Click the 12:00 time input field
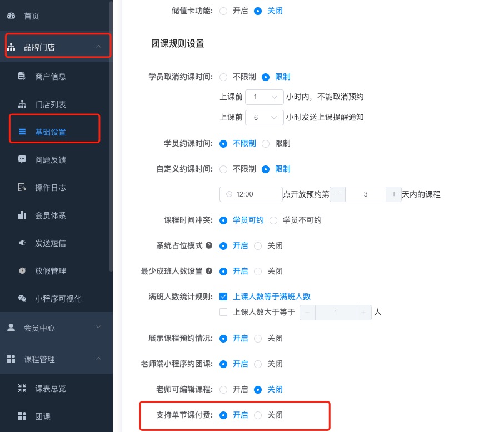The width and height of the screenshot is (504, 432). pyautogui.click(x=252, y=194)
